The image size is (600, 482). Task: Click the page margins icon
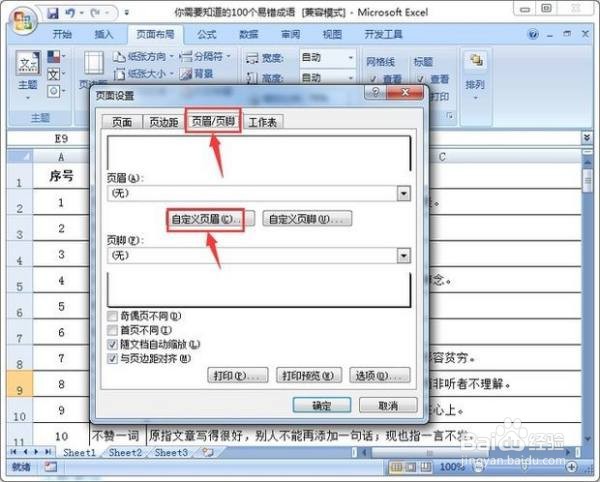[x=94, y=63]
